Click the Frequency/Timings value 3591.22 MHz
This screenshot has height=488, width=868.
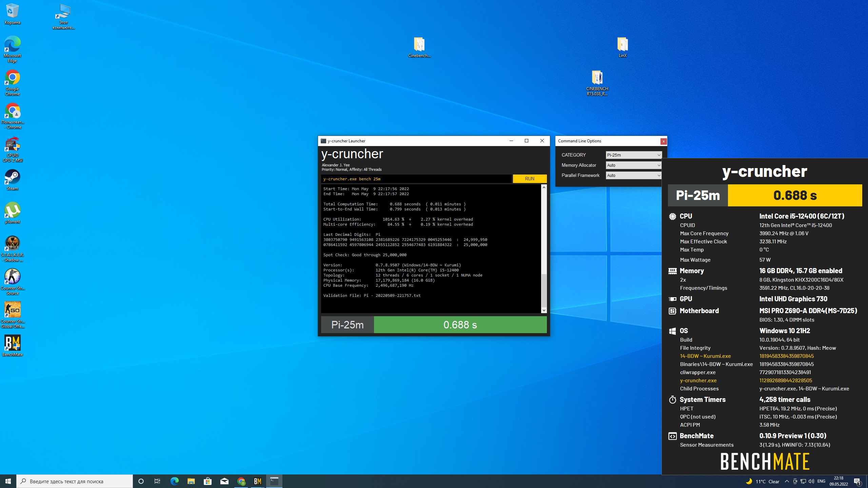(x=794, y=288)
